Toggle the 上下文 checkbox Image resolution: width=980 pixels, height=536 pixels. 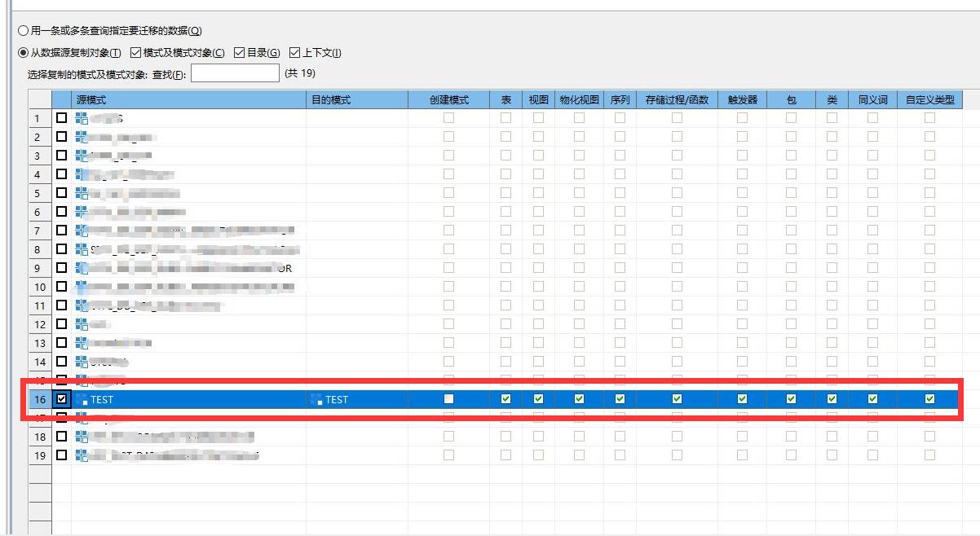coord(294,53)
